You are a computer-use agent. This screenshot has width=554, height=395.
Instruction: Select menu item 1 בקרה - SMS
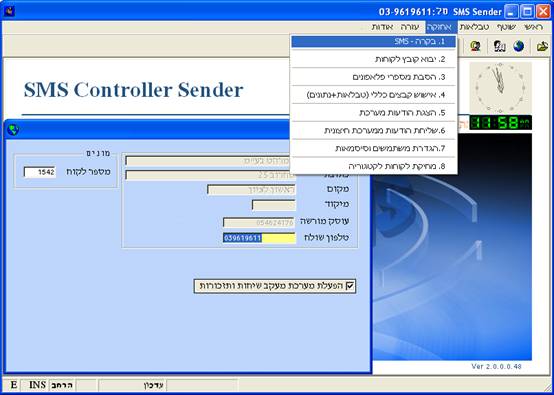(373, 42)
